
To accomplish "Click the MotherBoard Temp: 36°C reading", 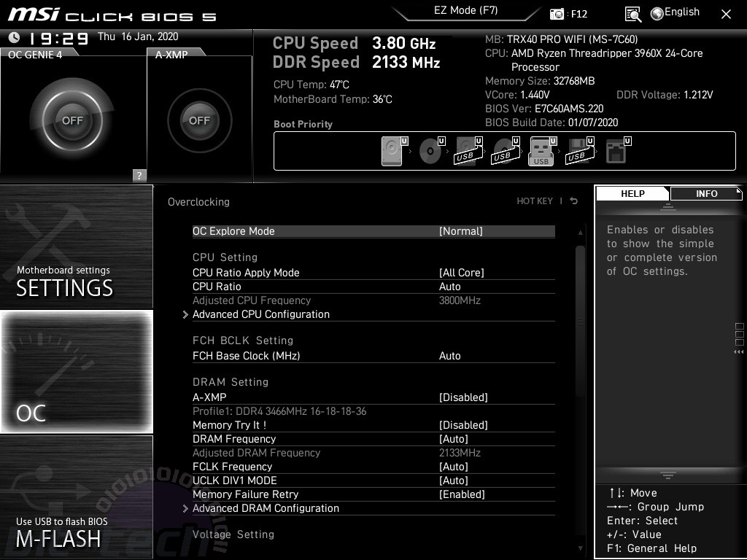I will [333, 99].
